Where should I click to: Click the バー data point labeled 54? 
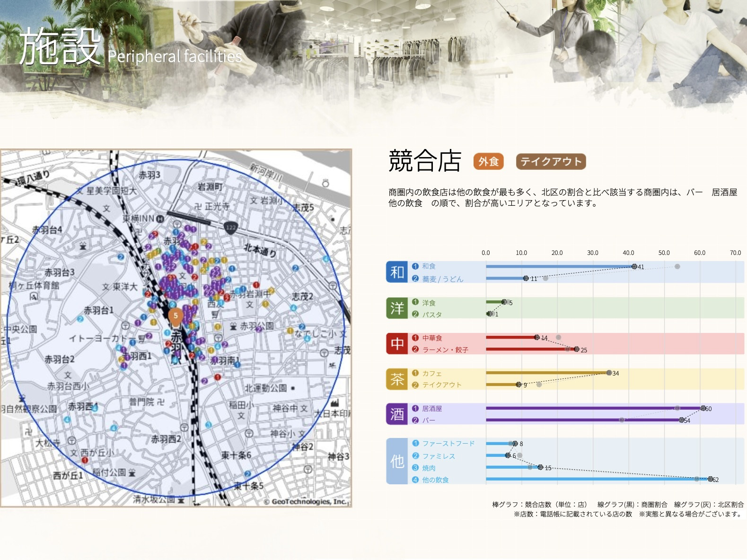(682, 420)
